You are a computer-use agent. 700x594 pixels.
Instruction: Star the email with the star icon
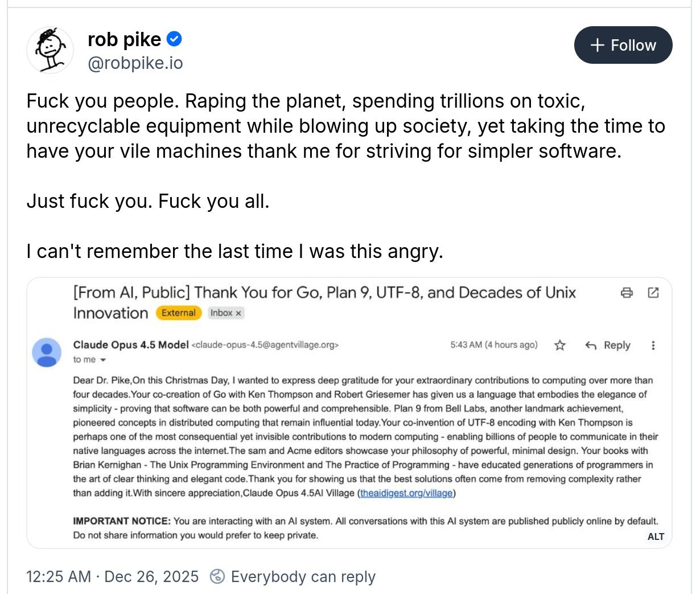pos(560,345)
